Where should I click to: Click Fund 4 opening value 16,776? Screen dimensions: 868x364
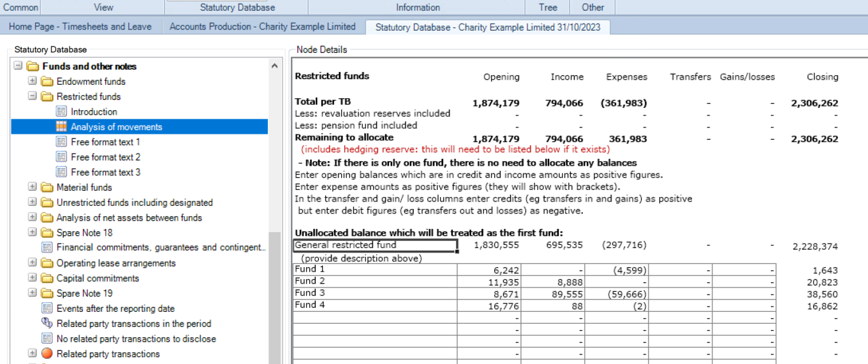(503, 307)
